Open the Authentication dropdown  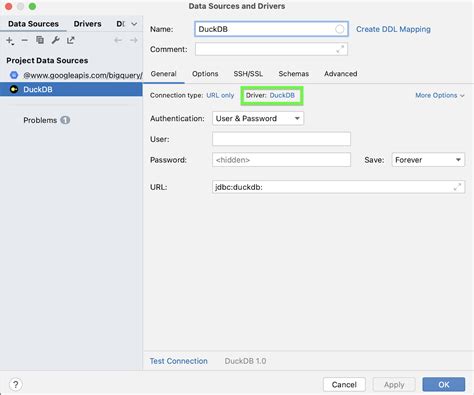click(258, 118)
